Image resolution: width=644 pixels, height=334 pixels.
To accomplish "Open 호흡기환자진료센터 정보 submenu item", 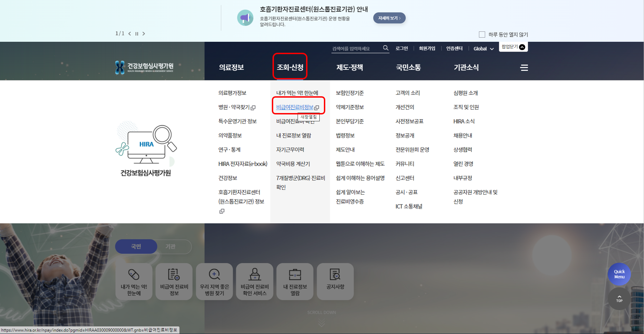I will pos(241,201).
